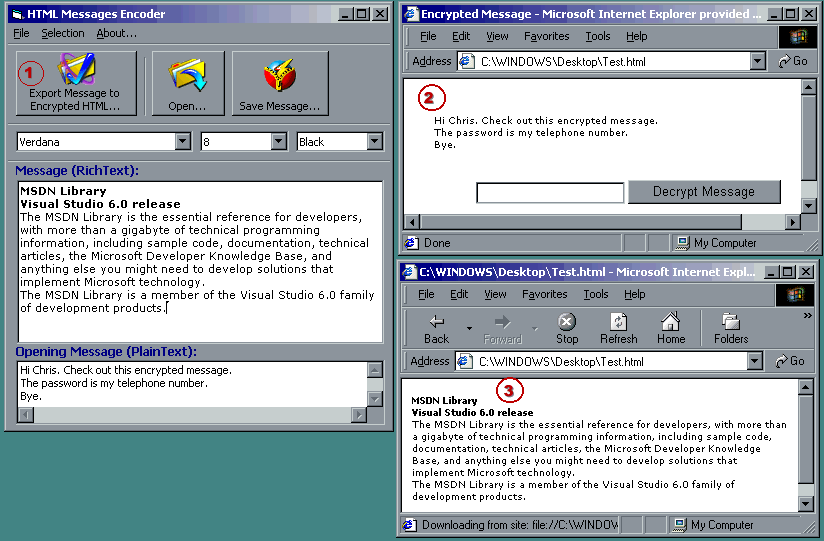Click Home button in Test.html browser window
The image size is (824, 541).
pyautogui.click(x=671, y=329)
